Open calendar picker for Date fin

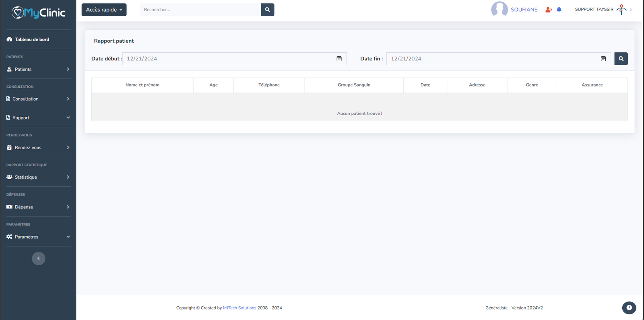tap(603, 59)
